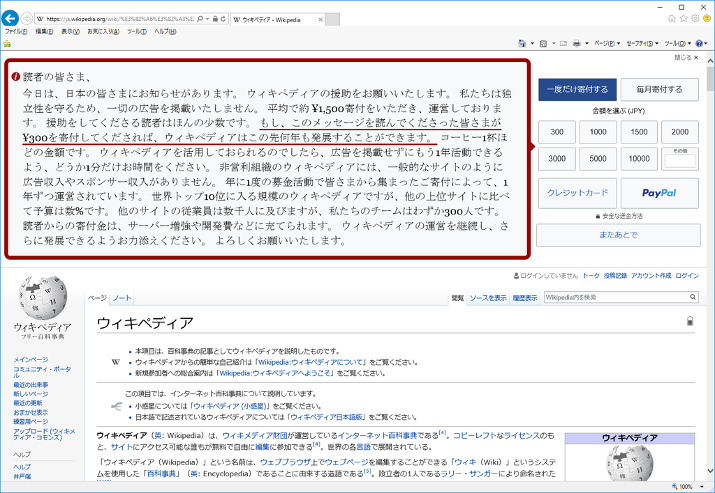Pay with the PayPal button
This screenshot has height=493, width=715.
(x=659, y=193)
